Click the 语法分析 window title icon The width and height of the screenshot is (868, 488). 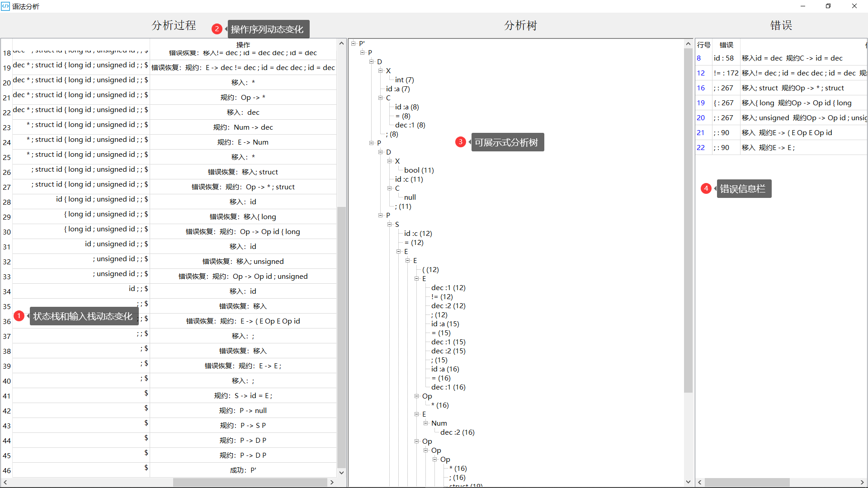(5, 6)
